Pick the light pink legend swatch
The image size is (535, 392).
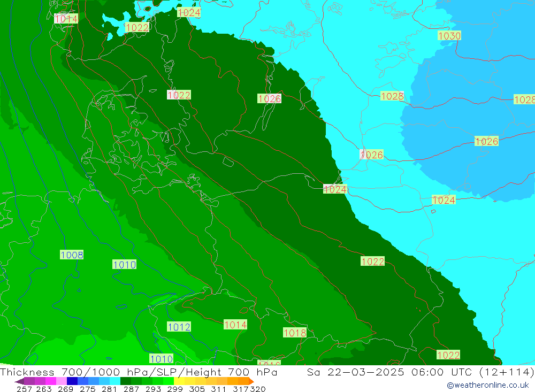(62, 381)
